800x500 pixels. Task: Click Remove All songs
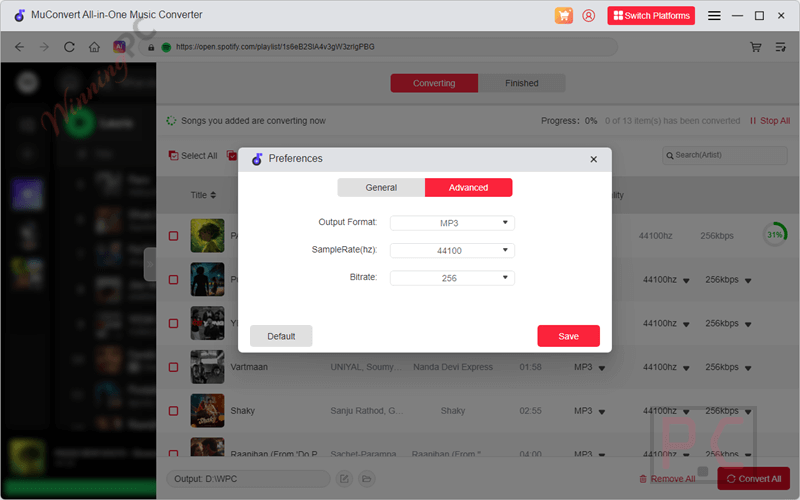[x=667, y=479]
